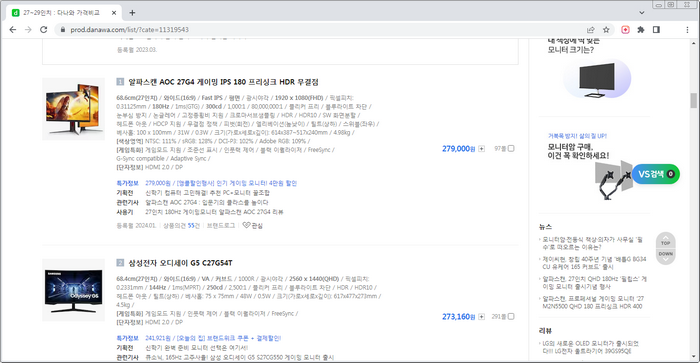Open 큐소닉 165Hz 고주사율 article link
This screenshot has height=363, width=700.
point(239,357)
